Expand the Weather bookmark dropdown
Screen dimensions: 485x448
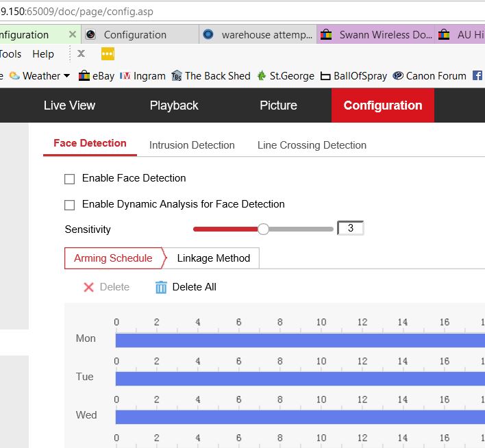[66, 76]
